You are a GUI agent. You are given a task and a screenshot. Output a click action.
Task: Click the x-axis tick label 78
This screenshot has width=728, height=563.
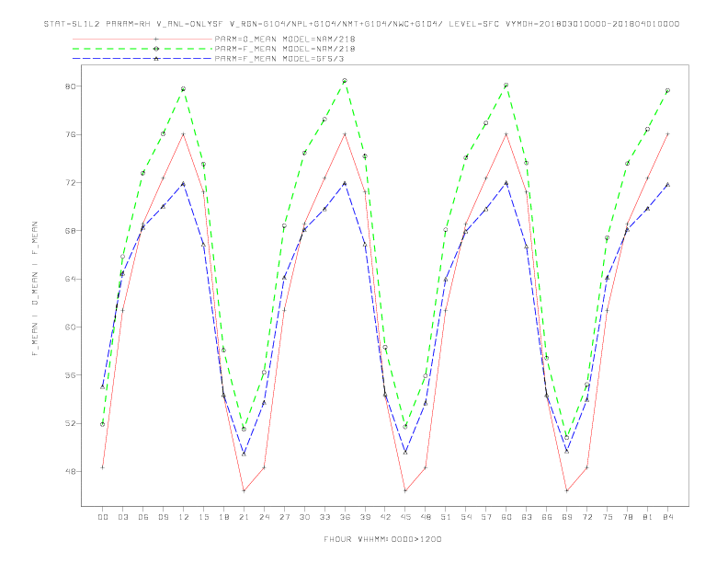tap(628, 517)
